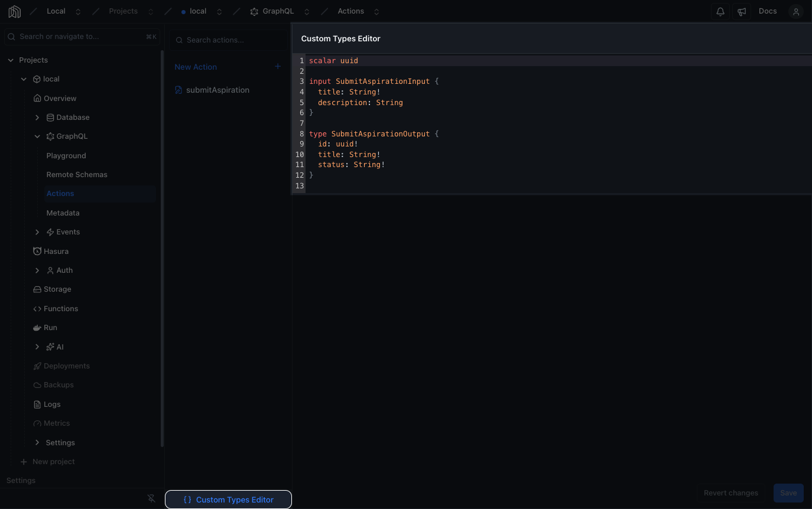This screenshot has height=509, width=812.
Task: Click the New Action link
Action: [x=196, y=67]
